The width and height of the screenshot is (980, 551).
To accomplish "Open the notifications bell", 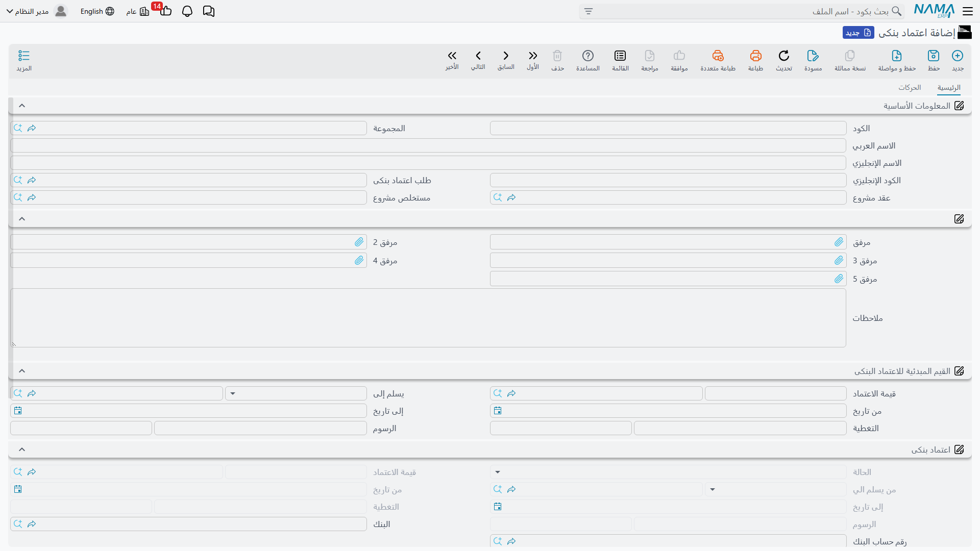I will click(187, 11).
